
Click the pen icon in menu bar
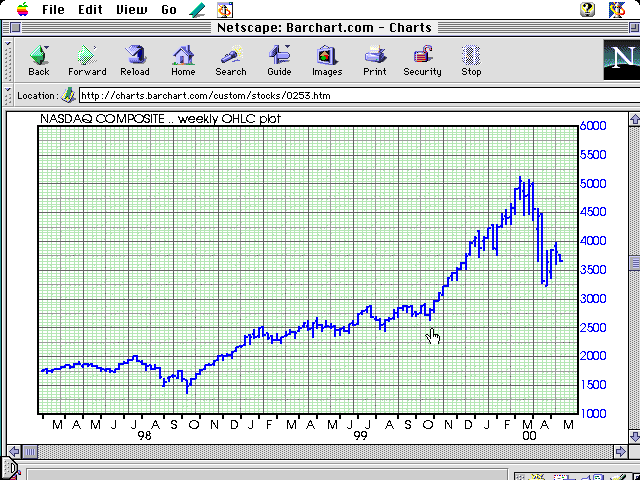click(198, 10)
